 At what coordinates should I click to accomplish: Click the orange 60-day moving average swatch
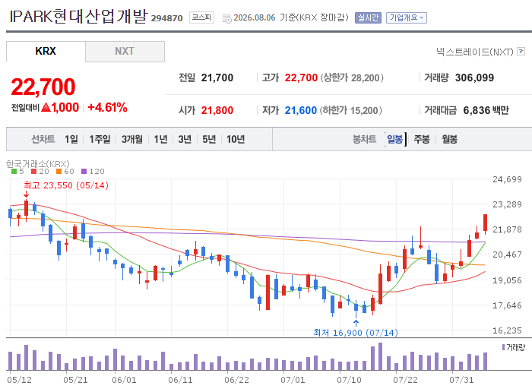click(x=59, y=172)
